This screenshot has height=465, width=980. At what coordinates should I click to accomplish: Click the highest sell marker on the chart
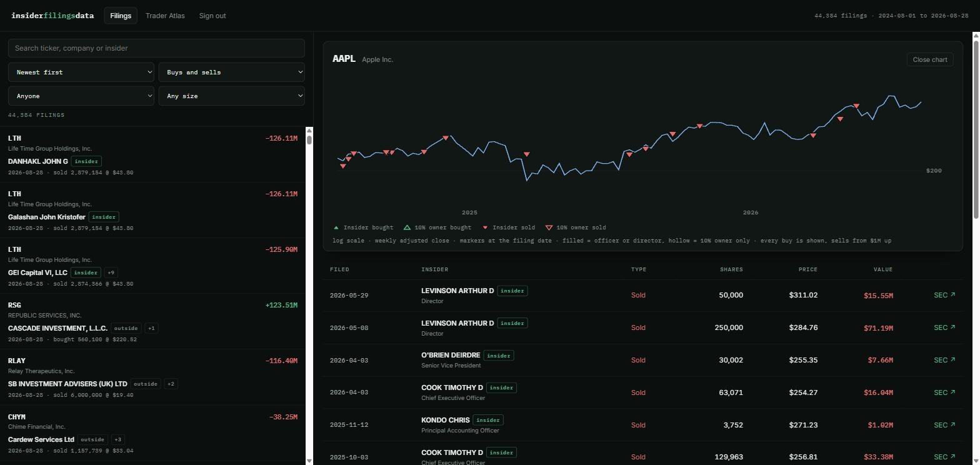coord(856,106)
